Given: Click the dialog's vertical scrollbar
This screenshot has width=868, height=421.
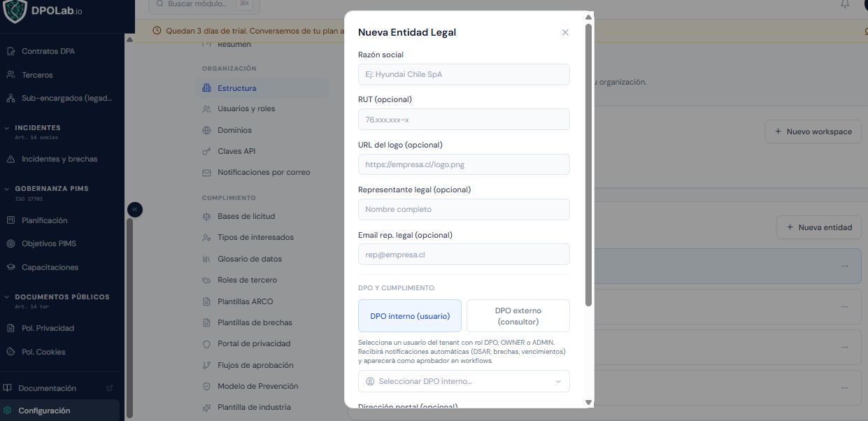Looking at the screenshot, I should 588,164.
